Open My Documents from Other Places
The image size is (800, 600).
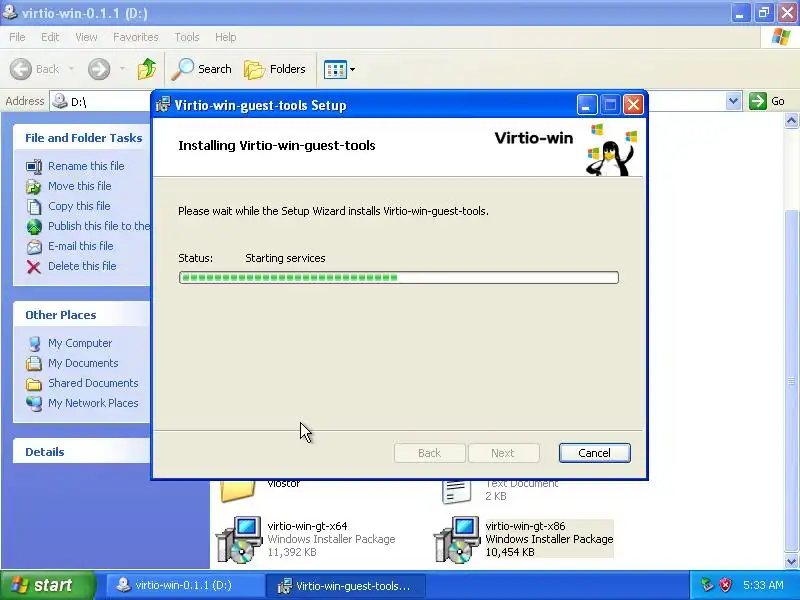(83, 363)
